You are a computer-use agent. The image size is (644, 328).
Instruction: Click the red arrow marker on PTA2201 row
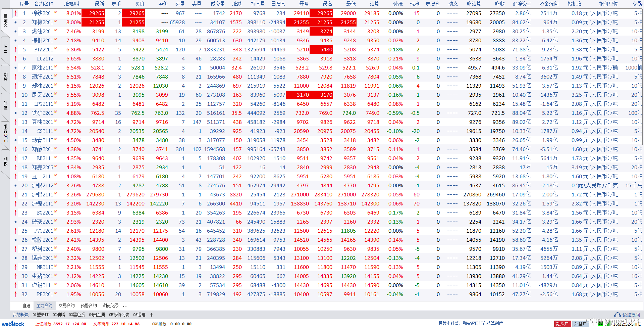click(15, 49)
